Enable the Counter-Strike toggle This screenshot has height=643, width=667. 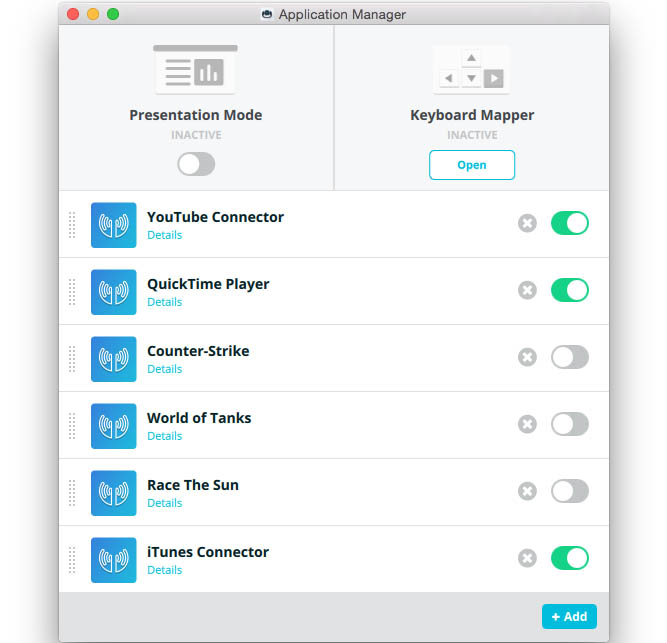[x=570, y=357]
